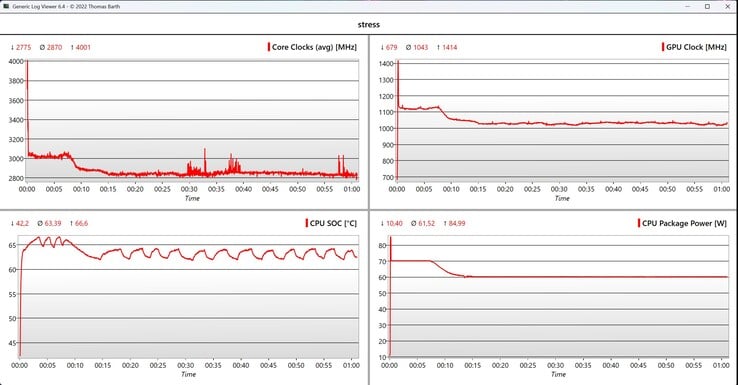Select the CPU Package Power [W] title
This screenshot has height=385, width=738.
[x=684, y=223]
